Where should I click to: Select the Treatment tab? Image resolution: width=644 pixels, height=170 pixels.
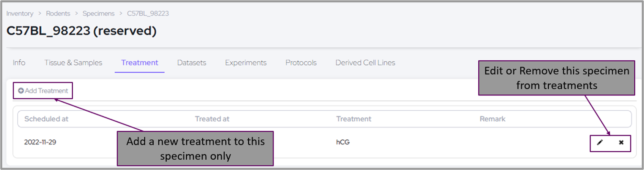[140, 63]
